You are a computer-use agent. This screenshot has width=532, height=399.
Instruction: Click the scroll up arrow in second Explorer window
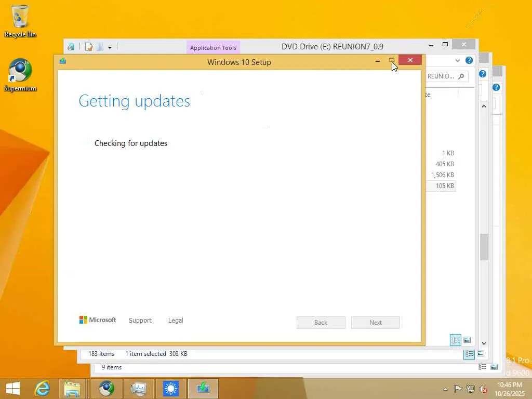tap(484, 106)
